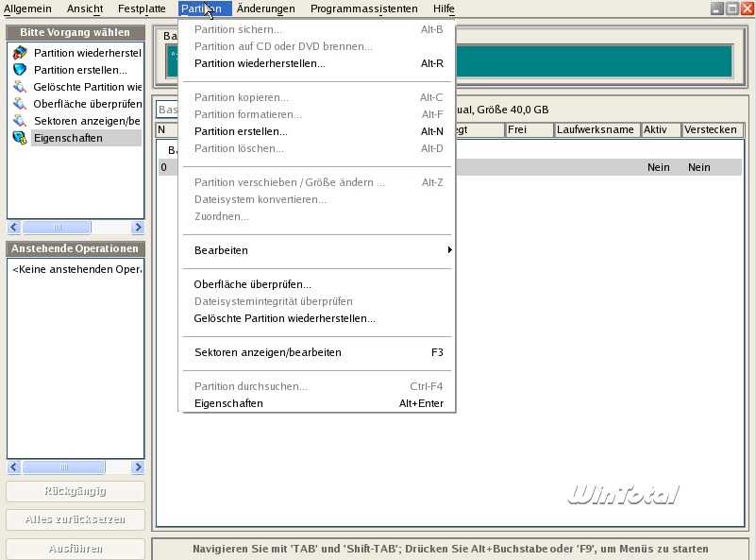Viewport: 756px width, 560px height.
Task: Expand the Bearbeiten submenu arrow
Action: click(x=449, y=250)
